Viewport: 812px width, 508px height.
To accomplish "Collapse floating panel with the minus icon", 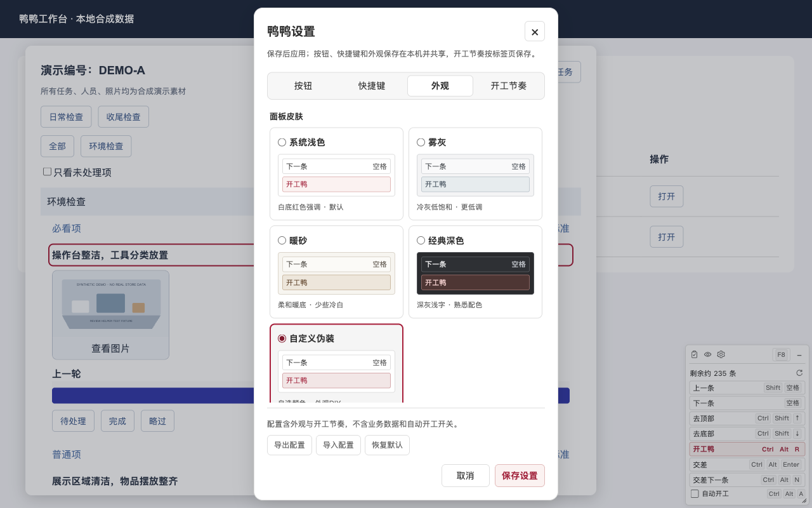I will [x=799, y=355].
